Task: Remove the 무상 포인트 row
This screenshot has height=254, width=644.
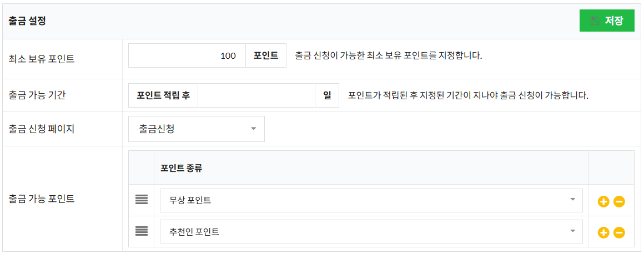Action: 619,202
